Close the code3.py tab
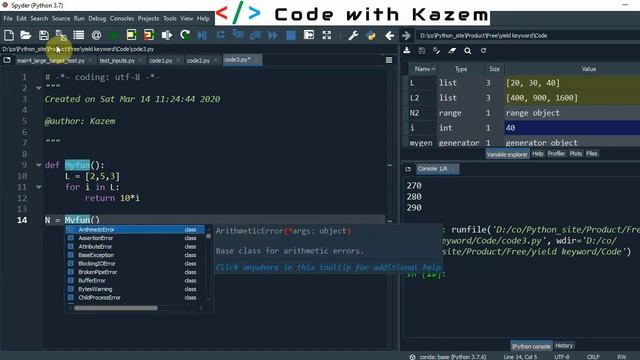This screenshot has height=360, width=640. click(256, 60)
